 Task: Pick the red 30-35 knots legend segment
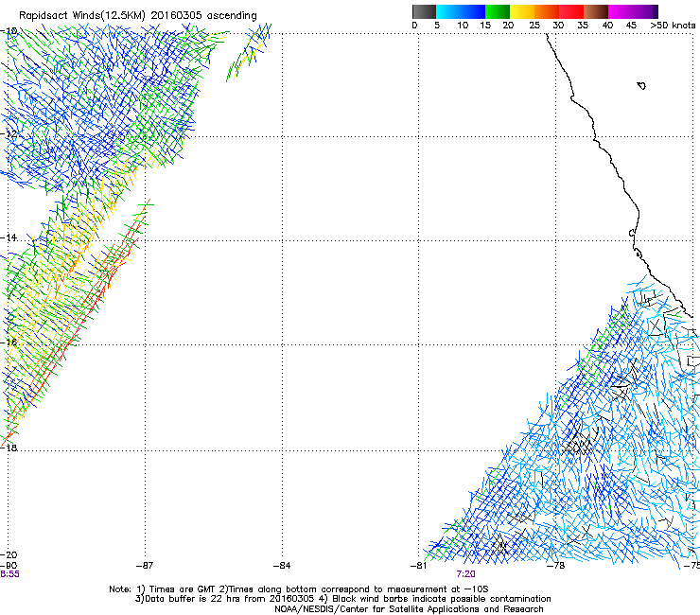571,11
